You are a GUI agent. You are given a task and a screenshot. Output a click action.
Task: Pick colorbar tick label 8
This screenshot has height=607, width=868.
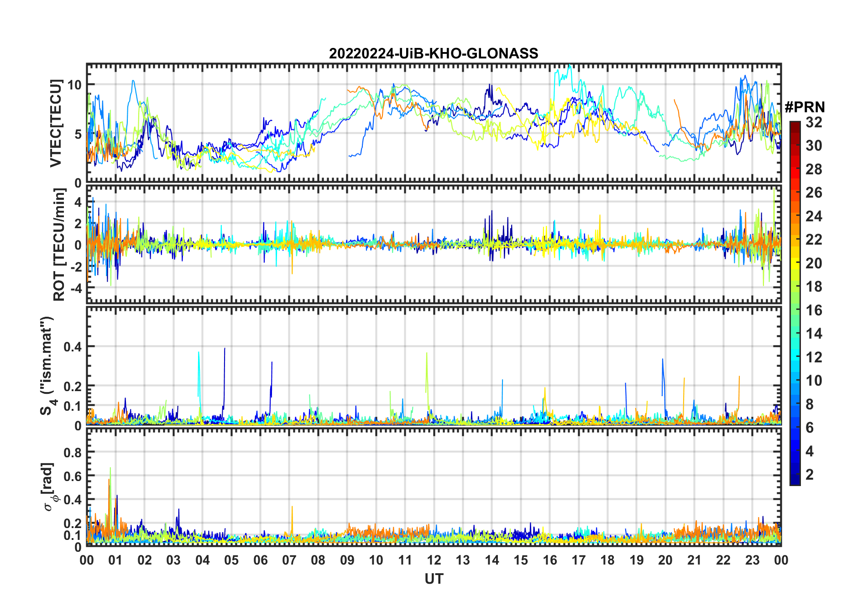click(x=810, y=404)
